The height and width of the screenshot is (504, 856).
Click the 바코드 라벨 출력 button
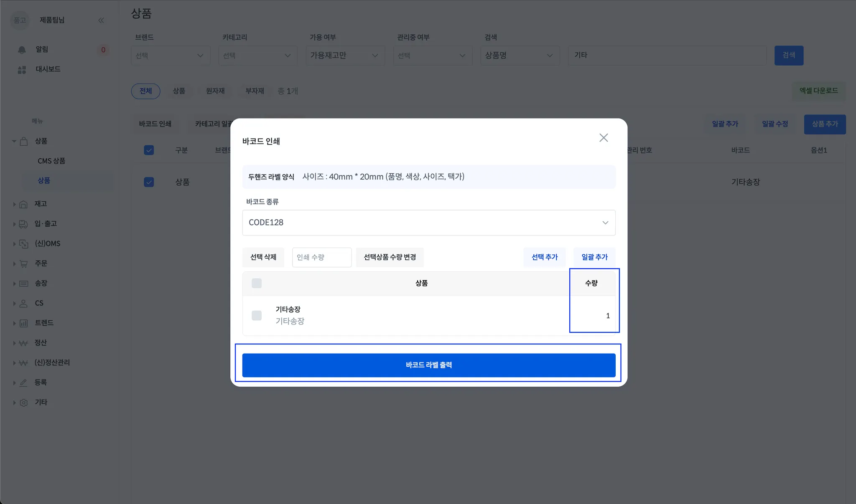(x=428, y=365)
